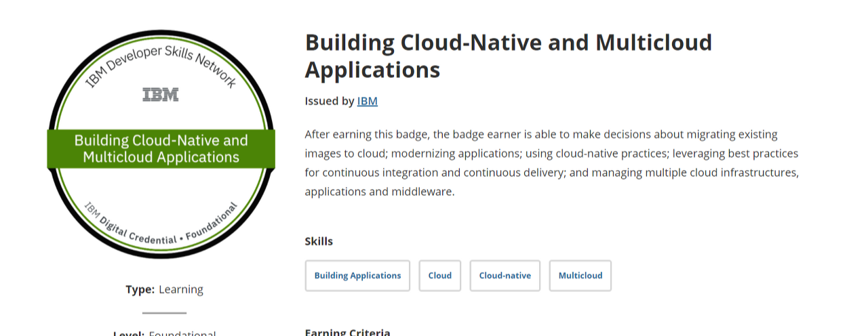Click the Issued by label

330,101
